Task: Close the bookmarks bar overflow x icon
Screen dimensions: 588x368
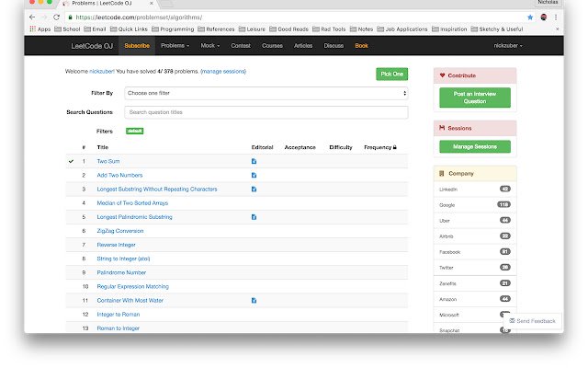Action: [x=558, y=29]
